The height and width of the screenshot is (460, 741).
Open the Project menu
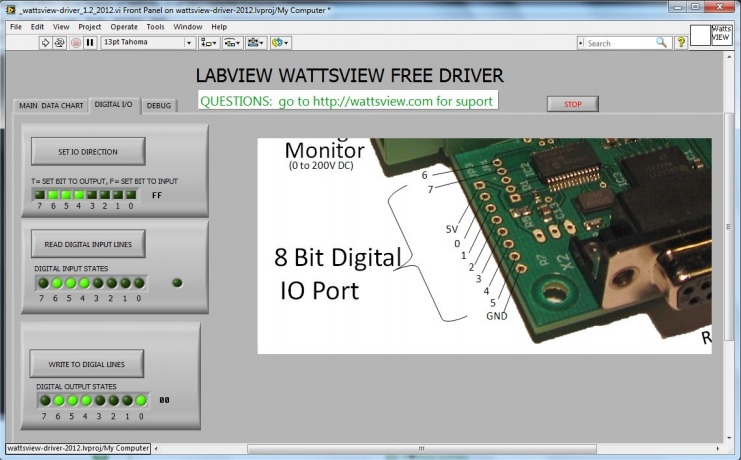click(90, 27)
